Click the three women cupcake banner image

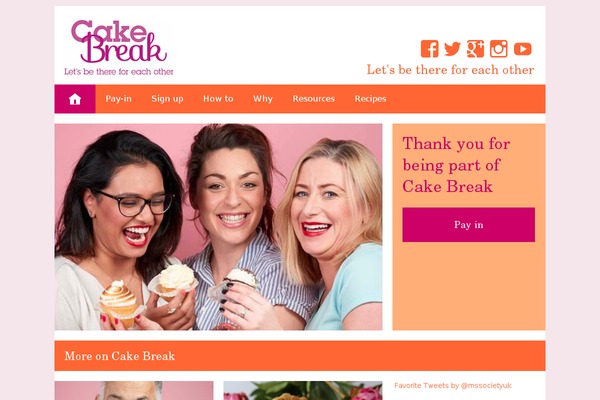coord(218,227)
